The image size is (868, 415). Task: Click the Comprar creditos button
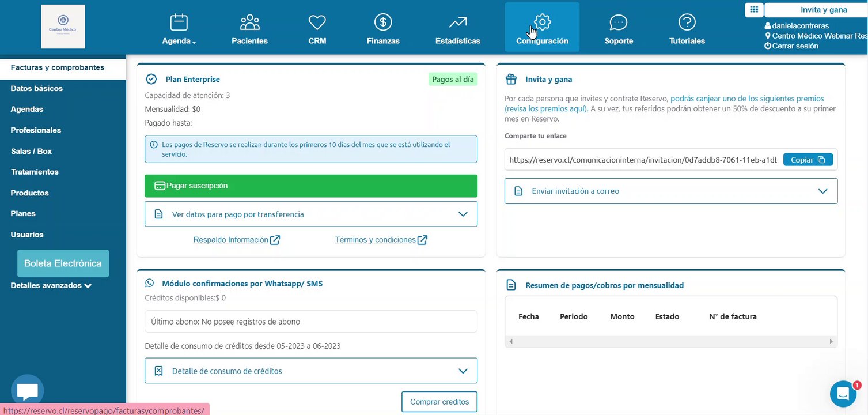[439, 402]
